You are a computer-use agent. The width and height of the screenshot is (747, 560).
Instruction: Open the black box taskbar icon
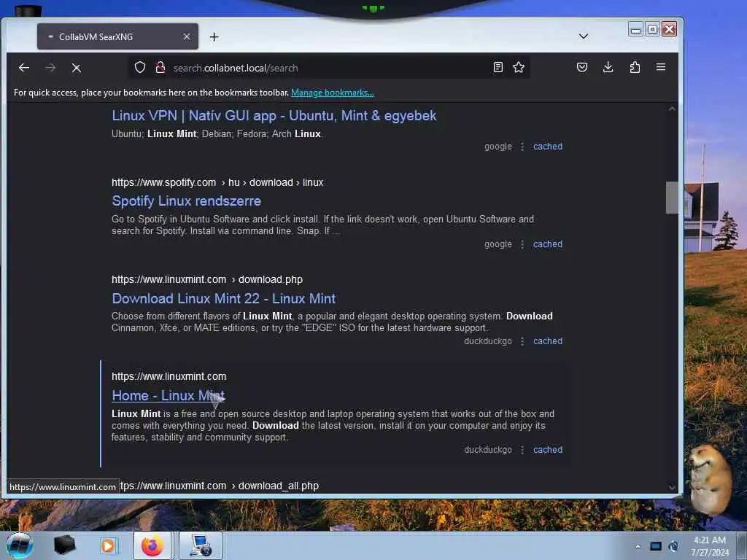tap(64, 545)
